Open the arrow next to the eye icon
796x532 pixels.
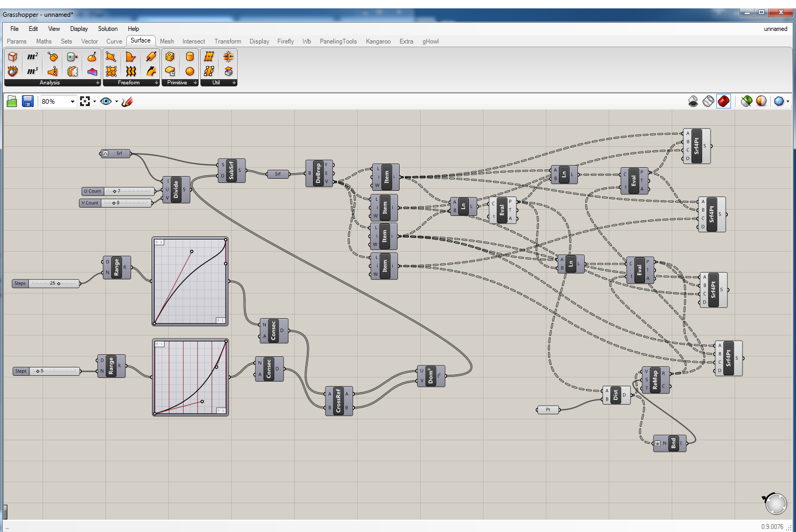116,102
